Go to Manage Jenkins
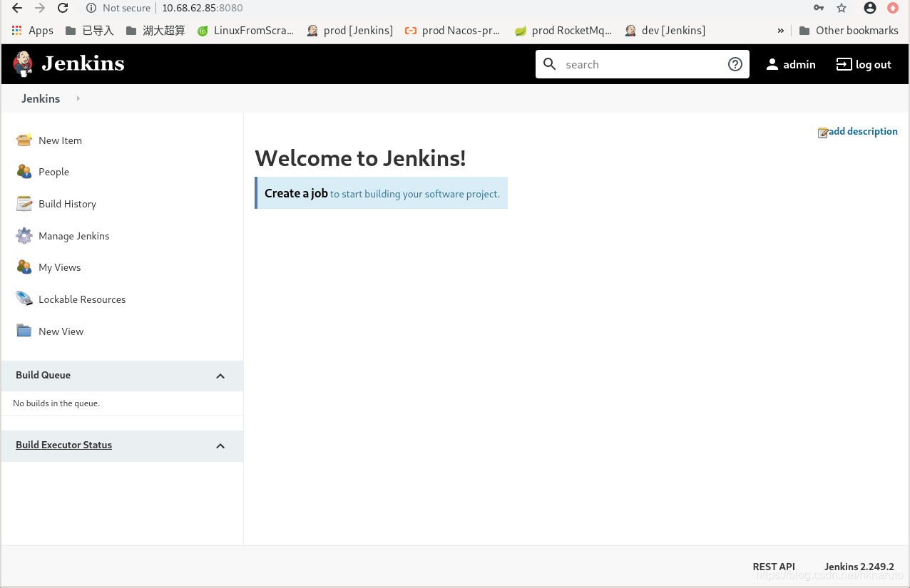 [x=74, y=236]
